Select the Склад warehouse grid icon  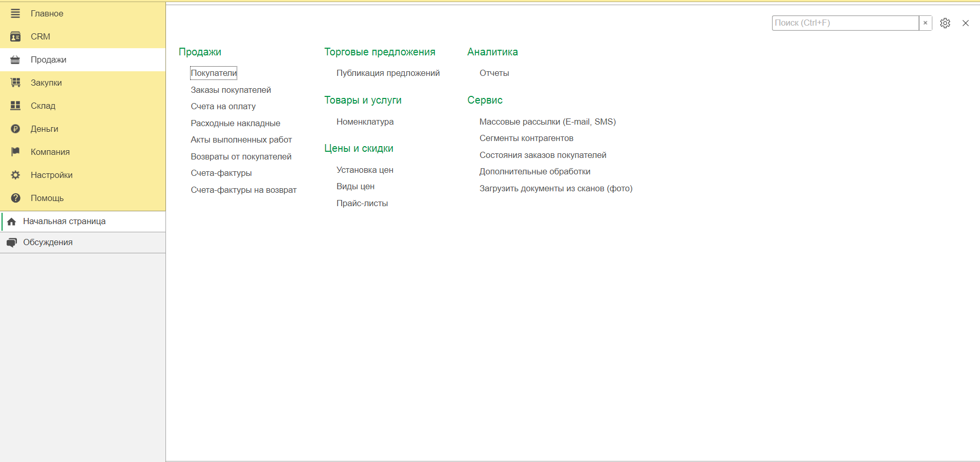point(15,106)
